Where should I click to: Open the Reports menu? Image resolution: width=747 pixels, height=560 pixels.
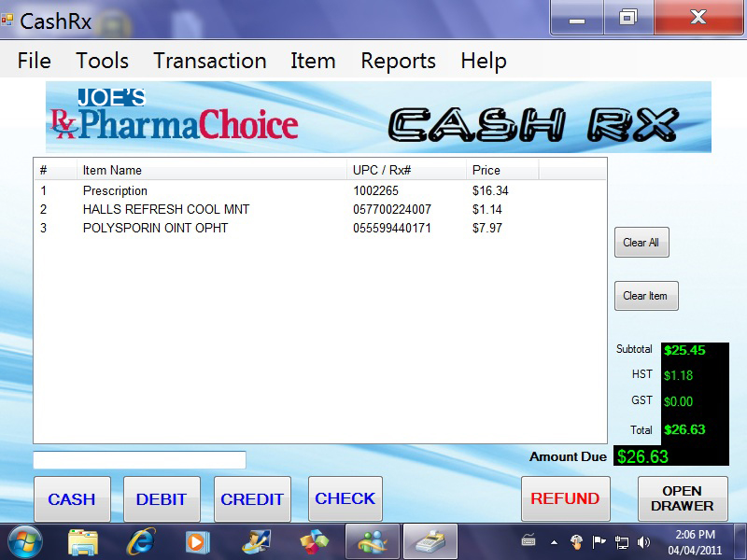[398, 61]
